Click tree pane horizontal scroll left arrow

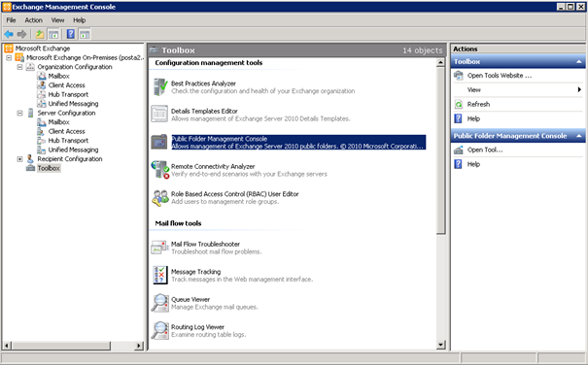pyautogui.click(x=7, y=346)
